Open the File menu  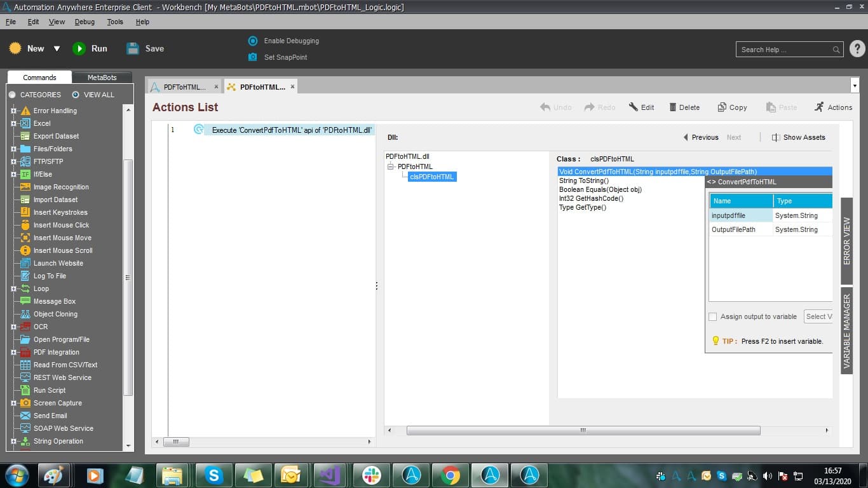pos(11,22)
